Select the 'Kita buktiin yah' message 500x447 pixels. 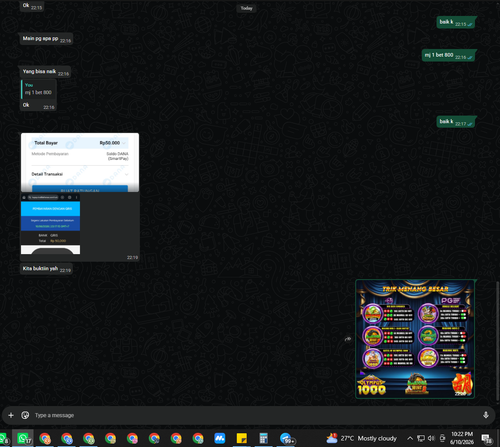tap(46, 269)
